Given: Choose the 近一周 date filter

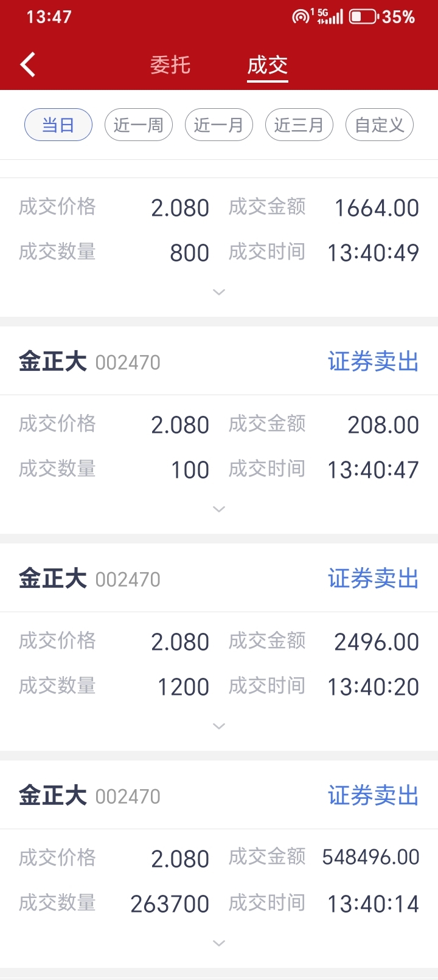Looking at the screenshot, I should point(139,125).
